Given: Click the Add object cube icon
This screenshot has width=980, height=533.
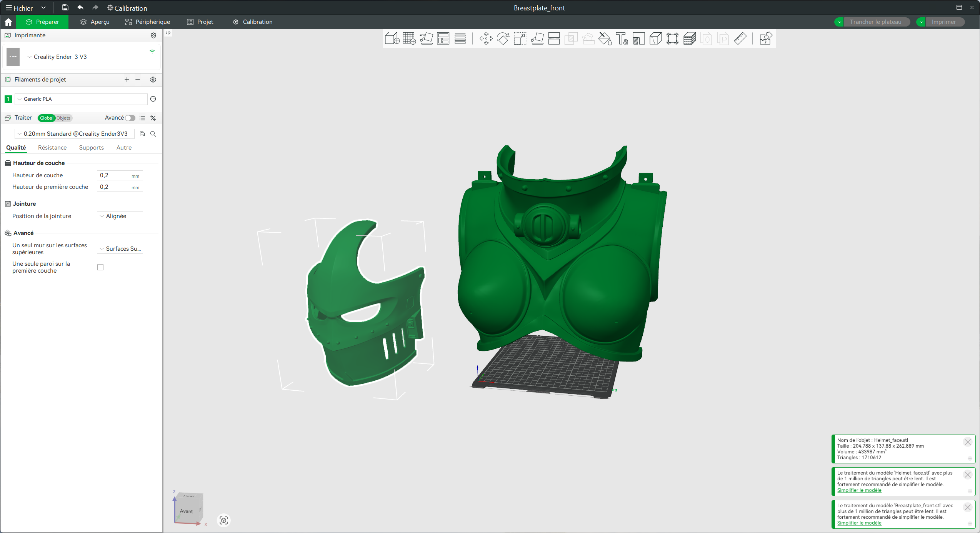Looking at the screenshot, I should pos(392,39).
